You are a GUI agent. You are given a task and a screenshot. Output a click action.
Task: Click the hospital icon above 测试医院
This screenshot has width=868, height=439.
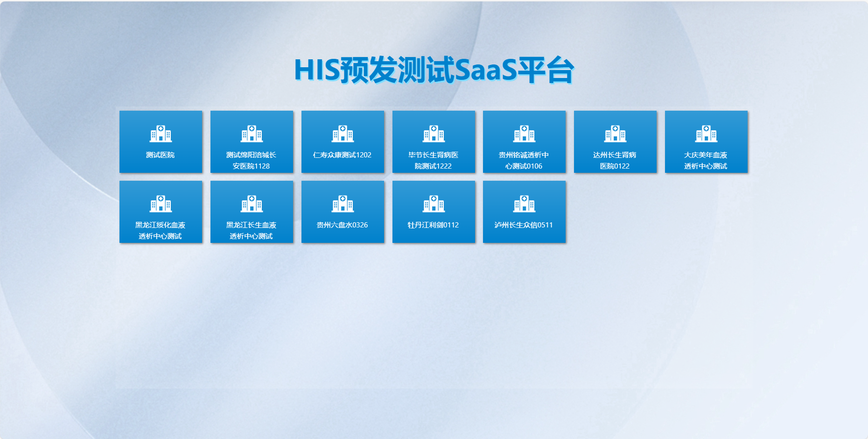(161, 134)
